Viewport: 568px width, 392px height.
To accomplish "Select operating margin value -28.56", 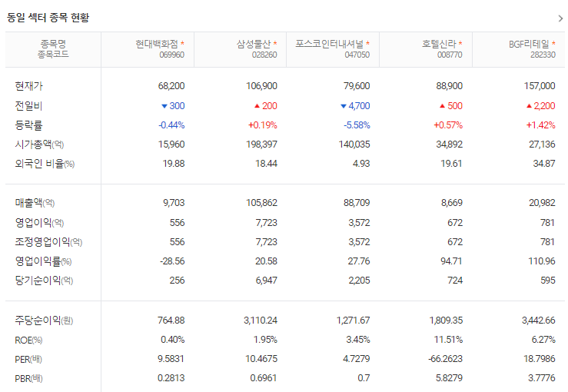I will pyautogui.click(x=172, y=261).
